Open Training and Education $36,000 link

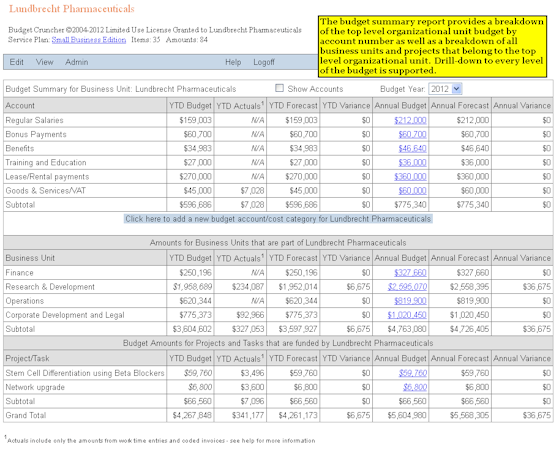click(412, 163)
